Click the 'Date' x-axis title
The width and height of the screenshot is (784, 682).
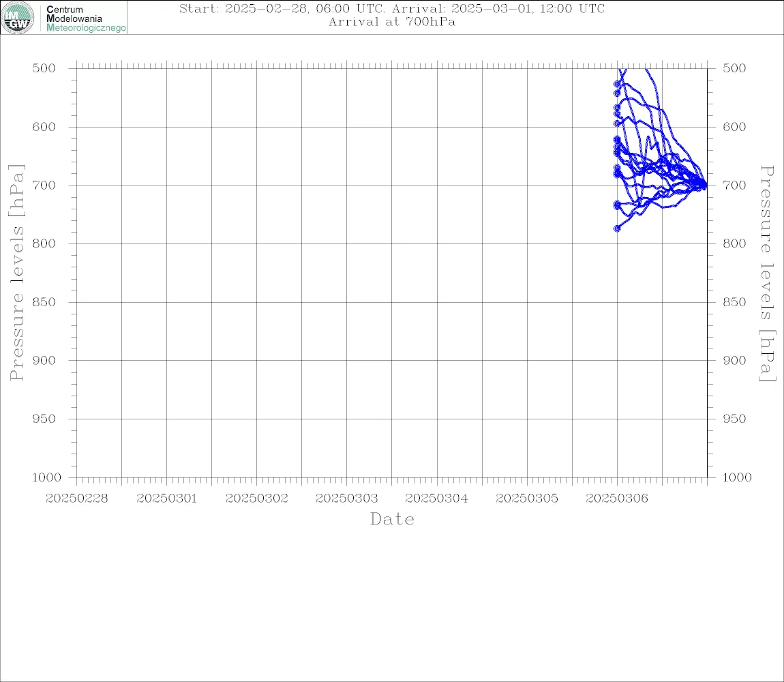click(393, 520)
